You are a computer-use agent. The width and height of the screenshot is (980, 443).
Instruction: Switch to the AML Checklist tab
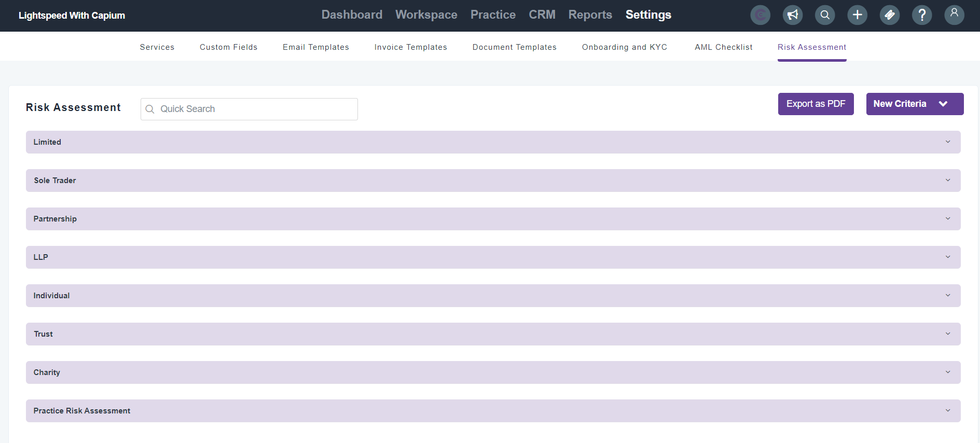[724, 47]
